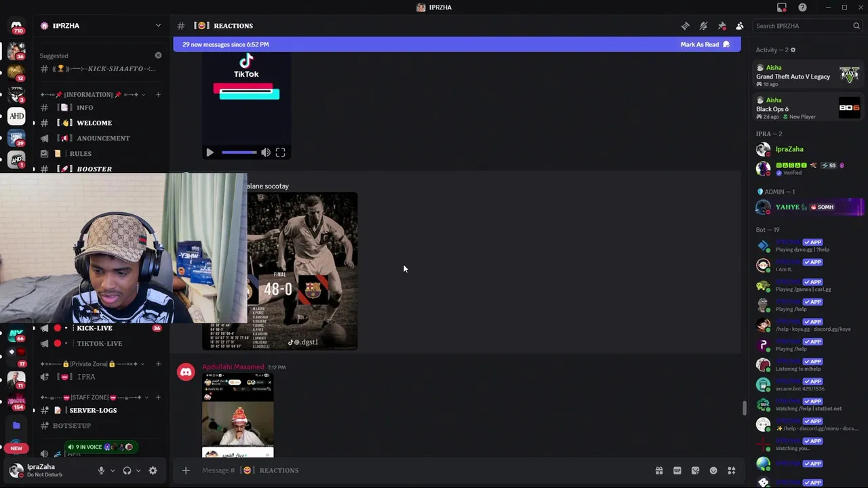Open Direct Messages home icon

16,26
